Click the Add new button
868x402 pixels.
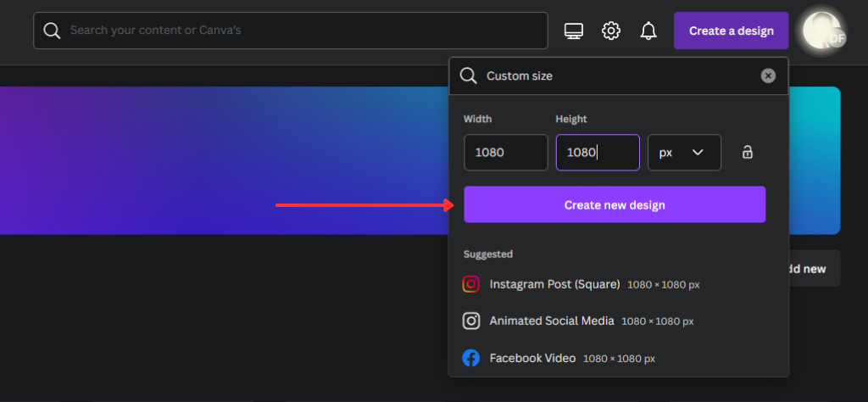815,269
